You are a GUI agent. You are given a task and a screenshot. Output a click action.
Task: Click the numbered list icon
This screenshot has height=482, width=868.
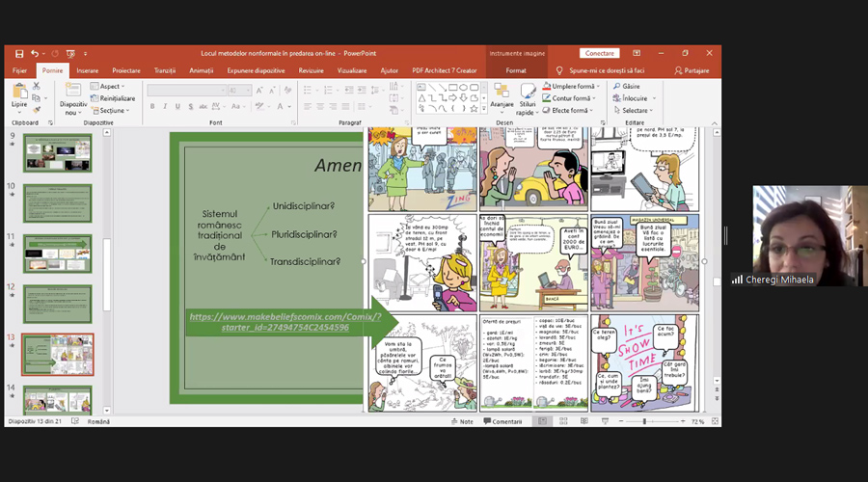coord(328,91)
